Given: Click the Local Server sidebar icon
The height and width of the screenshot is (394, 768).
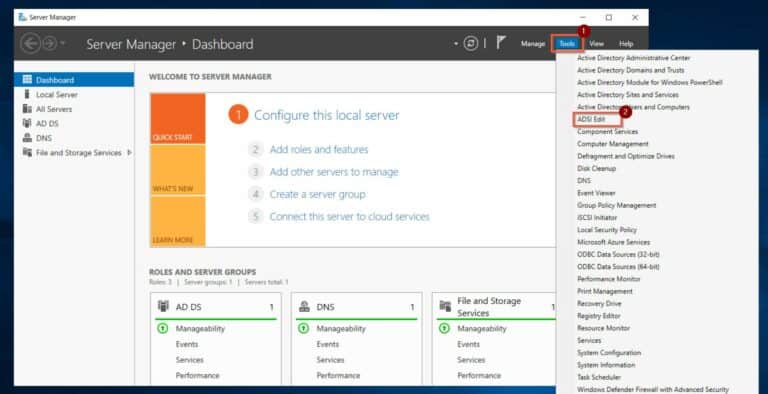Looking at the screenshot, I should tap(27, 94).
